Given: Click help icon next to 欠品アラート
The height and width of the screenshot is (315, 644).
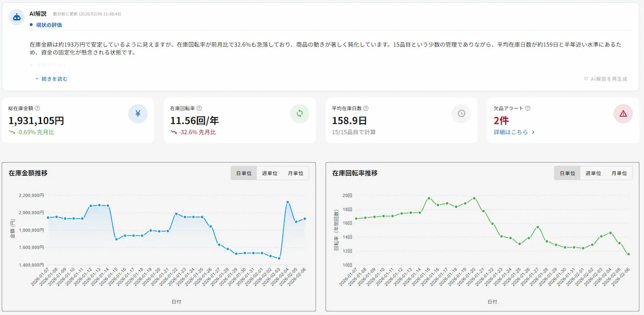Looking at the screenshot, I should tap(528, 109).
